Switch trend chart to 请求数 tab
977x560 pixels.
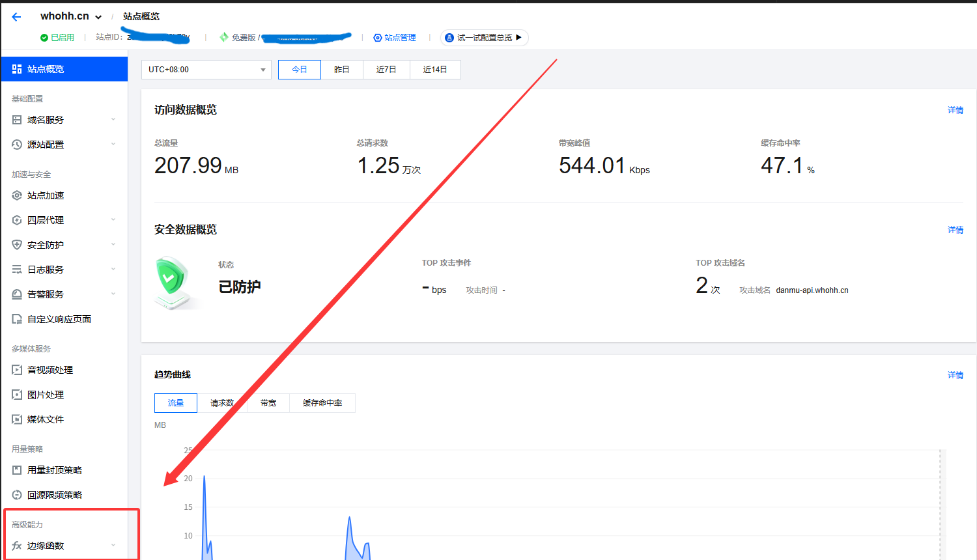point(222,403)
